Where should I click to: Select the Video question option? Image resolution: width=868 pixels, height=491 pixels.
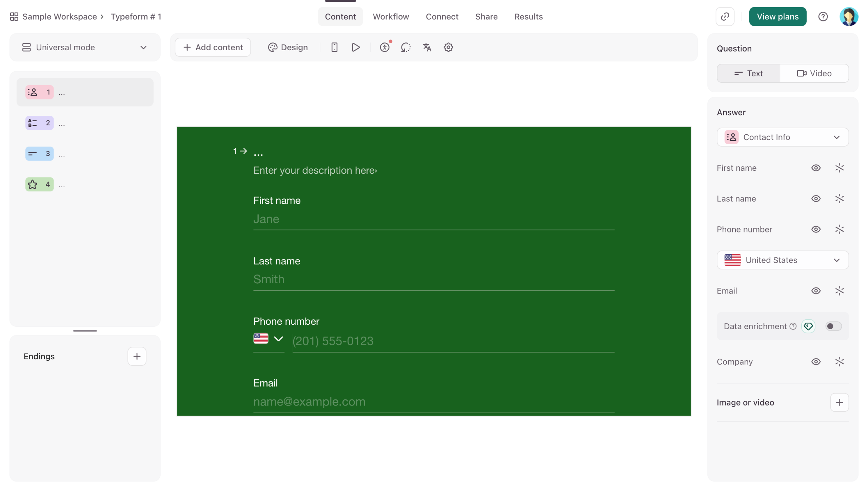[814, 73]
